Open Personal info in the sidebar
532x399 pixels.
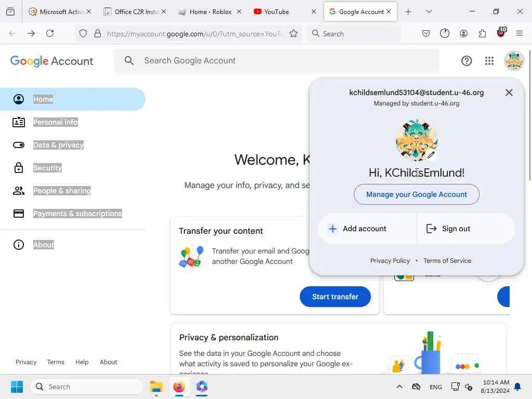click(73, 122)
